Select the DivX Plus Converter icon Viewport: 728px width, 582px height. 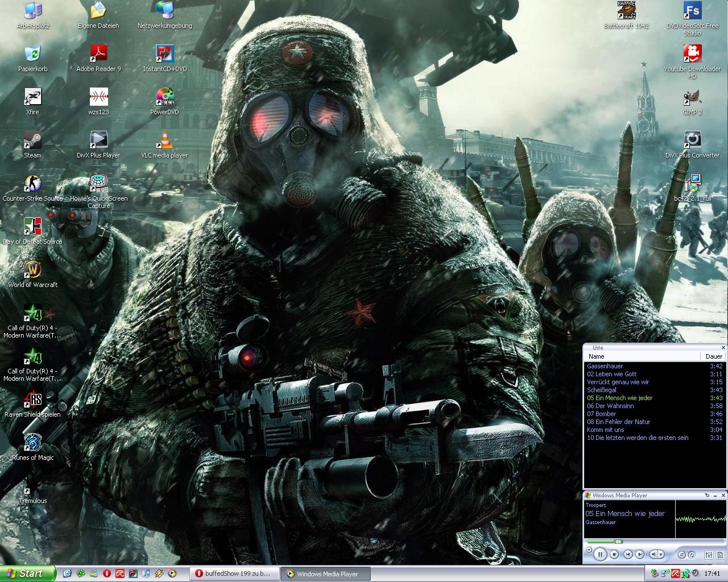(x=692, y=145)
